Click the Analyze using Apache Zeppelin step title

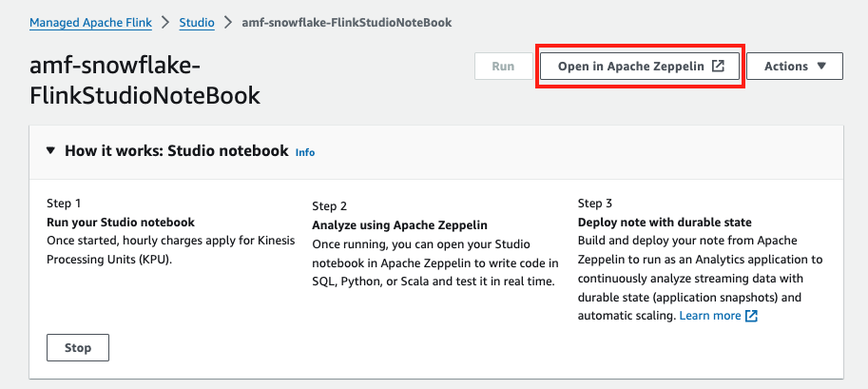399,225
